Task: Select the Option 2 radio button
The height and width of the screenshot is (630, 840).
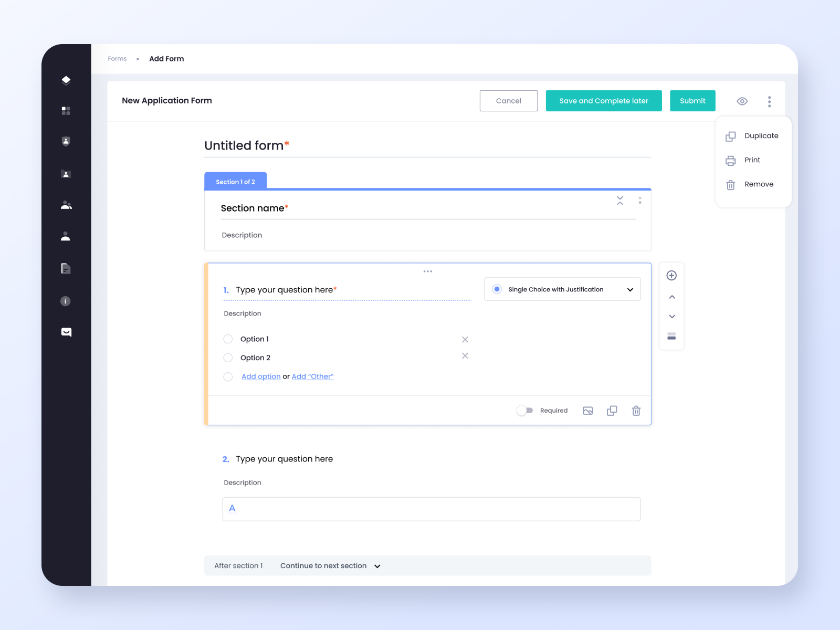Action: pyautogui.click(x=228, y=358)
